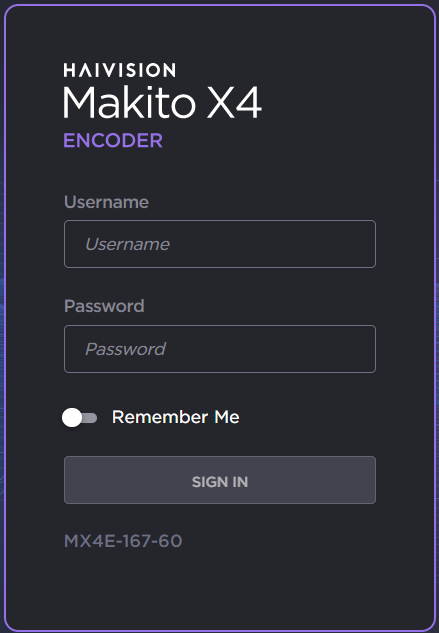Click the device hostname below Sign In

click(x=123, y=541)
